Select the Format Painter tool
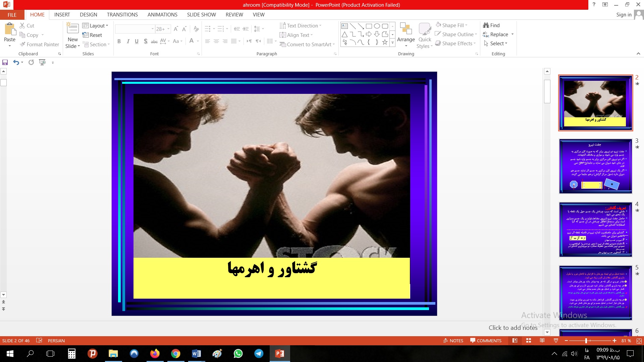The width and height of the screenshot is (644, 362). [x=39, y=44]
